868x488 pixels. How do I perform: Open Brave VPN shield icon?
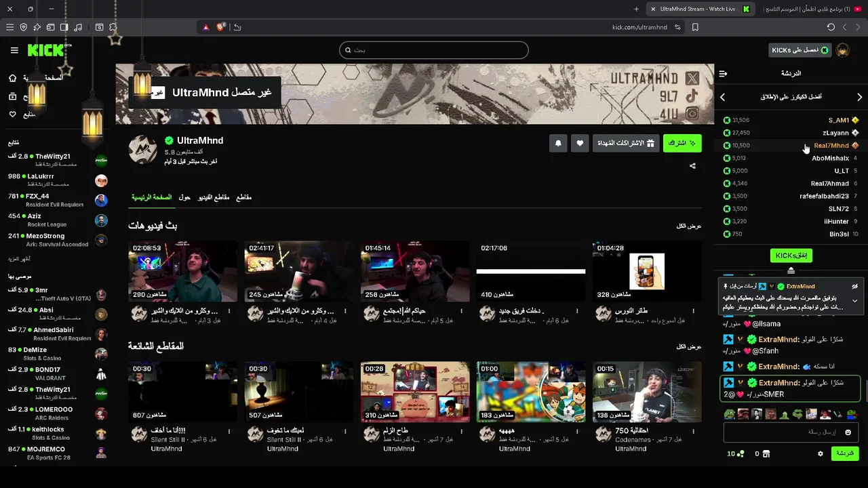[x=24, y=27]
